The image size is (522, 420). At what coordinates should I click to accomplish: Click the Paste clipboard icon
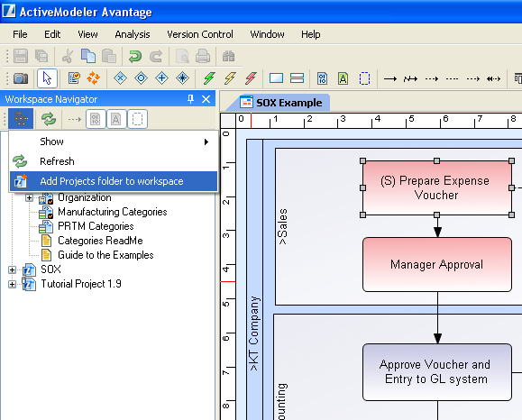tap(109, 56)
